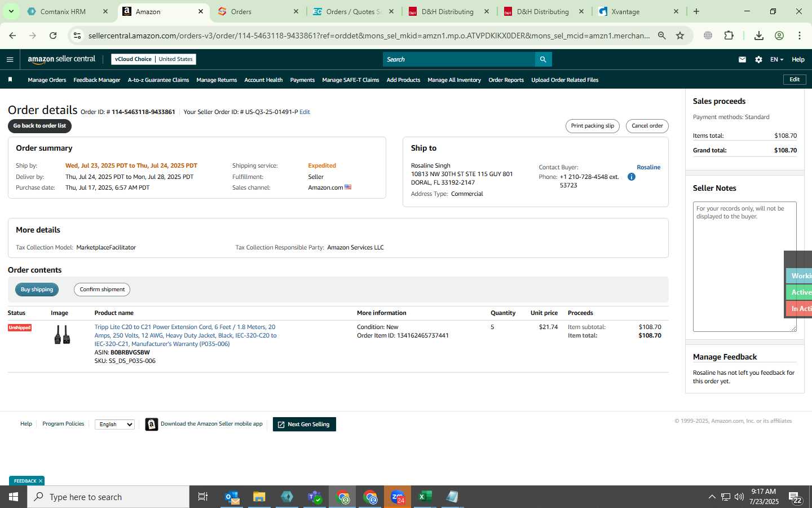Click Go back to order list
The image size is (812, 508).
(x=39, y=126)
